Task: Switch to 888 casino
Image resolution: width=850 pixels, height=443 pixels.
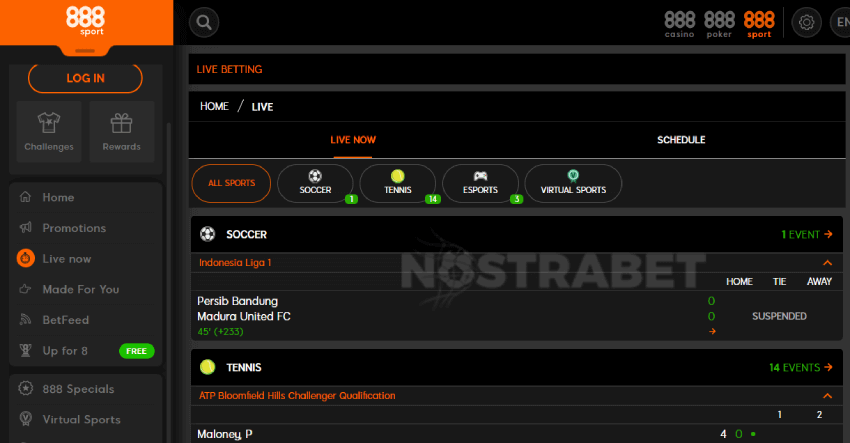Action: pyautogui.click(x=680, y=25)
